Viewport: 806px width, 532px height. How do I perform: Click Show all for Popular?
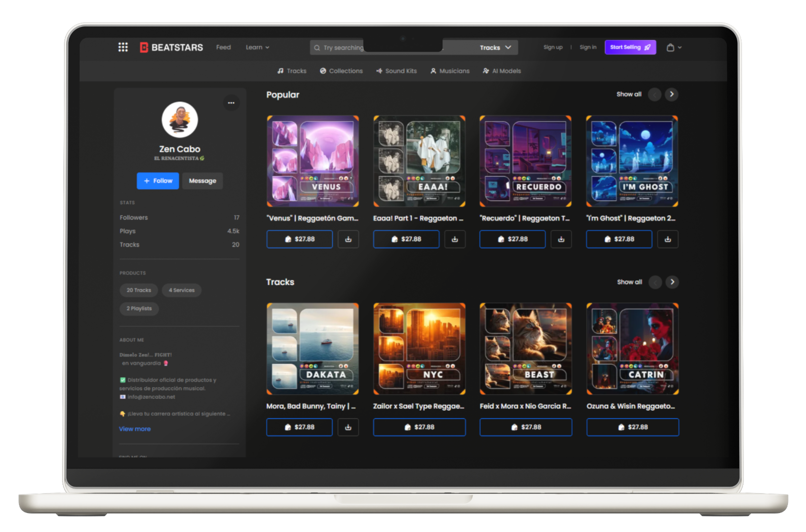629,94
